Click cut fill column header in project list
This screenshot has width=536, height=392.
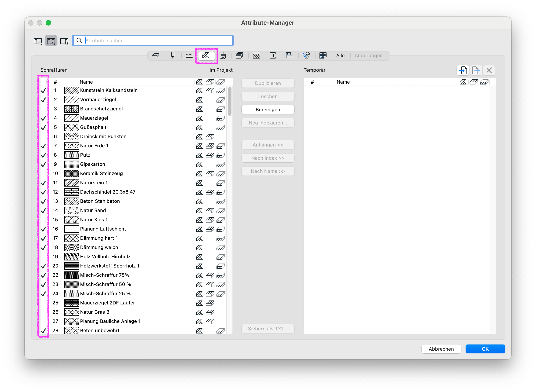(220, 82)
